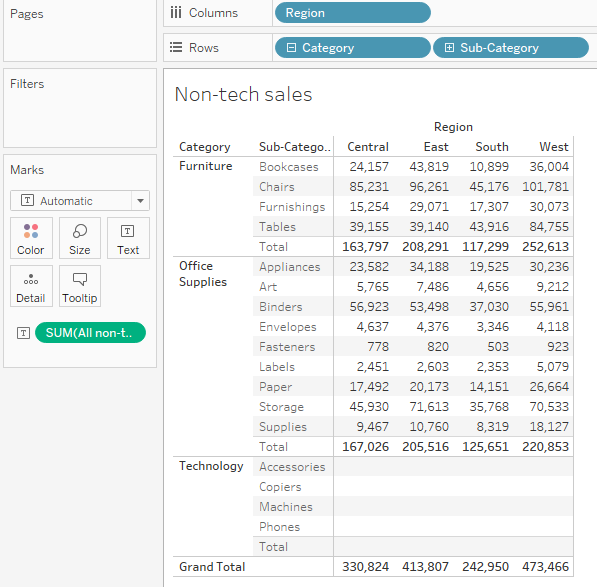Select the Chairs West value 101,781
This screenshot has height=587, width=597.
(545, 187)
